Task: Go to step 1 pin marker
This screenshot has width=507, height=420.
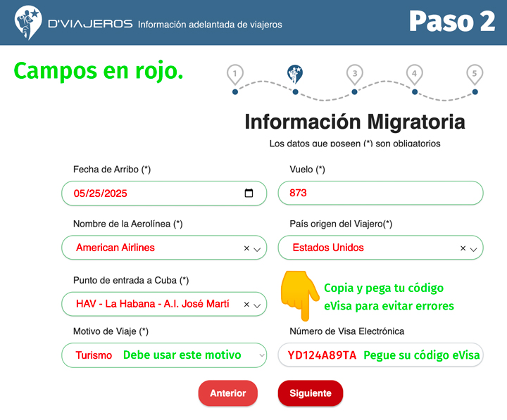Action: point(235,75)
